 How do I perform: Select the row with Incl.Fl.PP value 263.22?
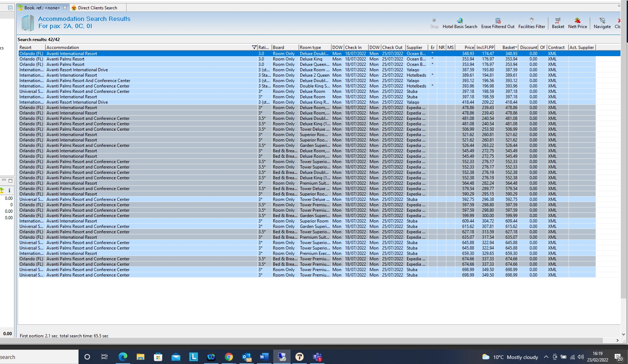(307, 145)
